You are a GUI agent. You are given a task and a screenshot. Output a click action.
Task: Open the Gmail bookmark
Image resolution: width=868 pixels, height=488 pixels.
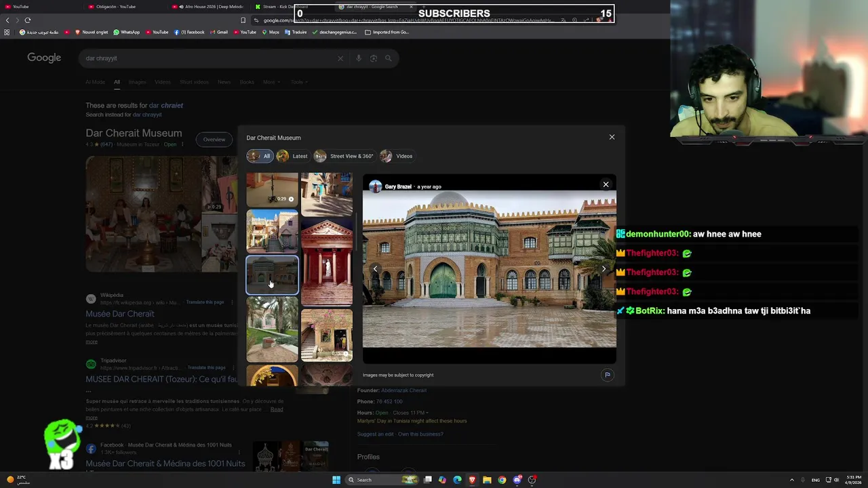(x=218, y=32)
